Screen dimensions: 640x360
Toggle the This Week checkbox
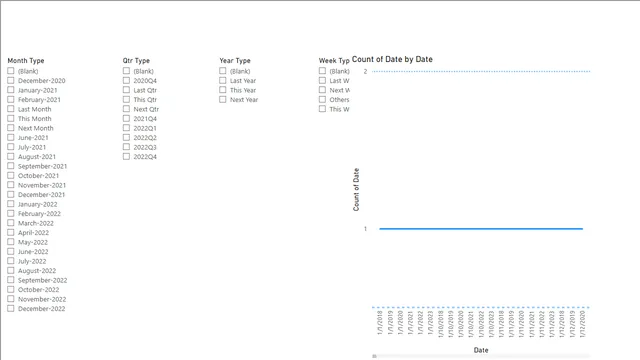coord(322,109)
